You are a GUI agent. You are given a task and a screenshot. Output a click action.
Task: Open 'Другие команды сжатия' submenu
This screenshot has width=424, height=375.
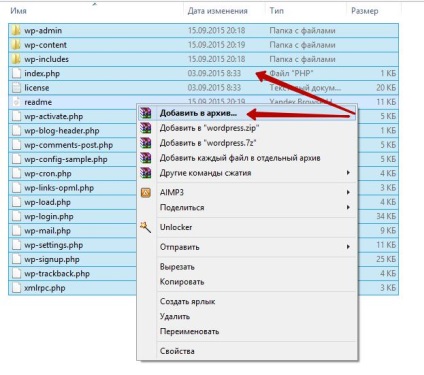click(247, 173)
